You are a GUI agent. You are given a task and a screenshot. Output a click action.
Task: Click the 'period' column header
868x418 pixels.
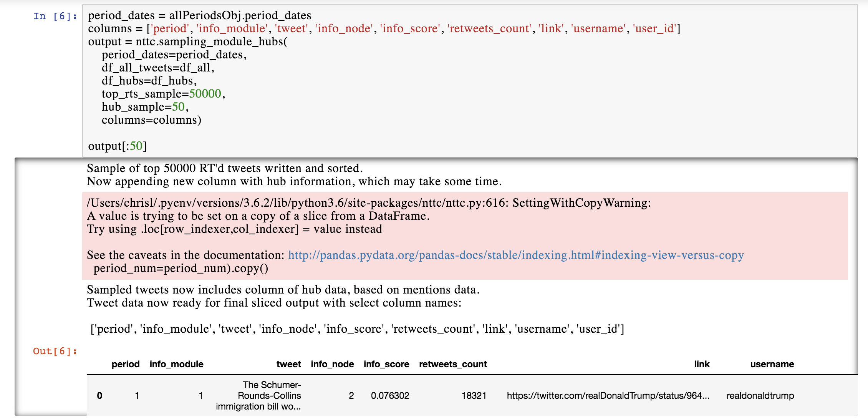click(125, 364)
